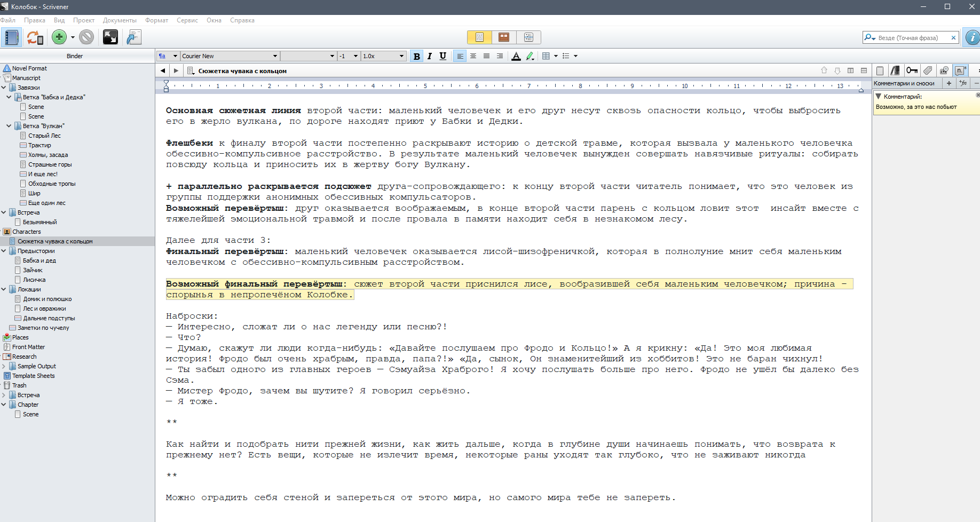Click the Compile document icon
This screenshot has width=980, height=522.
click(133, 37)
